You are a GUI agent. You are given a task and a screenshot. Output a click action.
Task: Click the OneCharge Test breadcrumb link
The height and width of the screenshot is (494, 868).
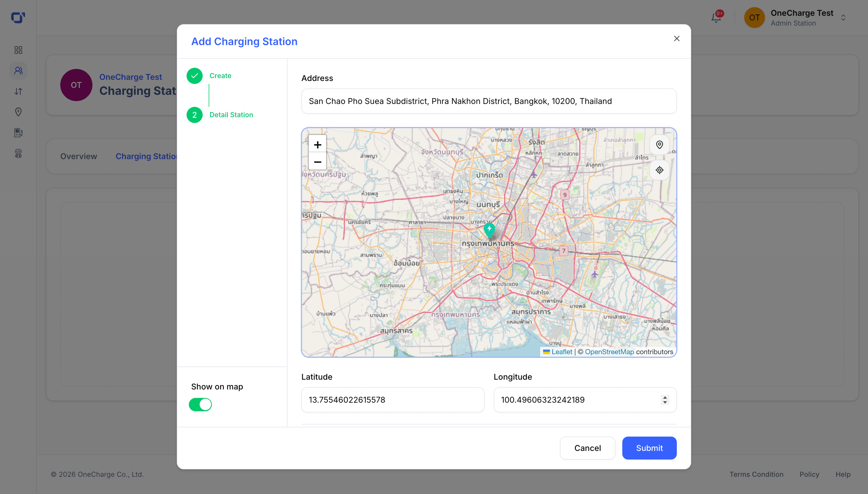131,77
